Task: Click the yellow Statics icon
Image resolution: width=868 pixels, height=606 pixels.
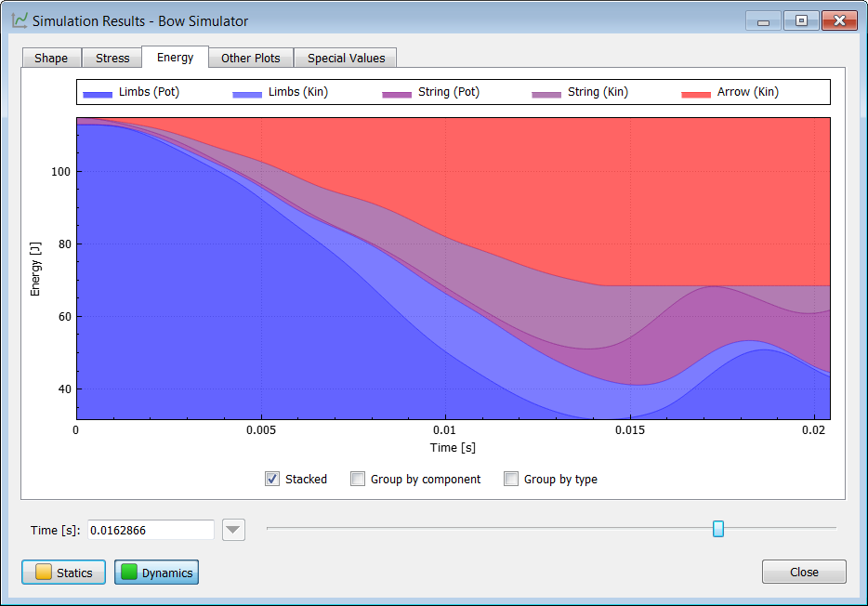Action: coord(43,572)
